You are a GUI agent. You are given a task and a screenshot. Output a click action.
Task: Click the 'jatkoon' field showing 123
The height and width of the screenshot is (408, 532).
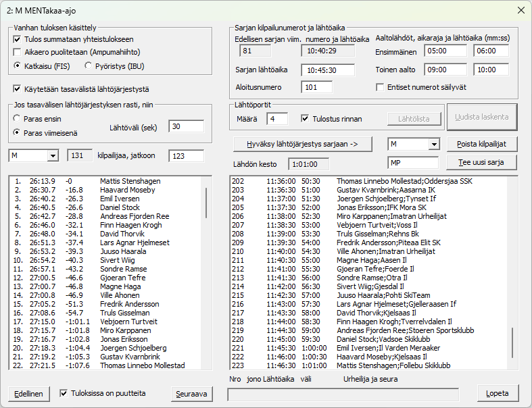(187, 155)
